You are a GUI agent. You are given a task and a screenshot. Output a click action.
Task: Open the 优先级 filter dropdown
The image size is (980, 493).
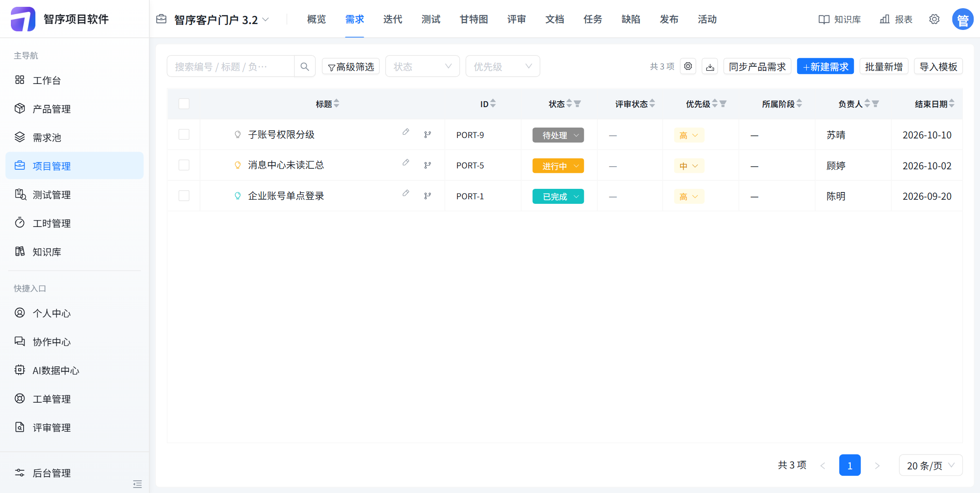503,67
